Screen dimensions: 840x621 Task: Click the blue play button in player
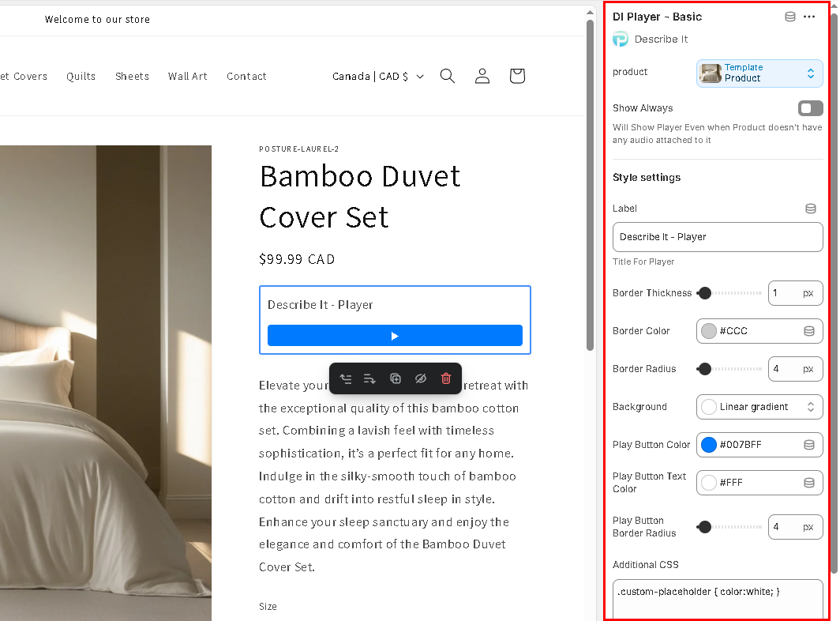tap(395, 336)
